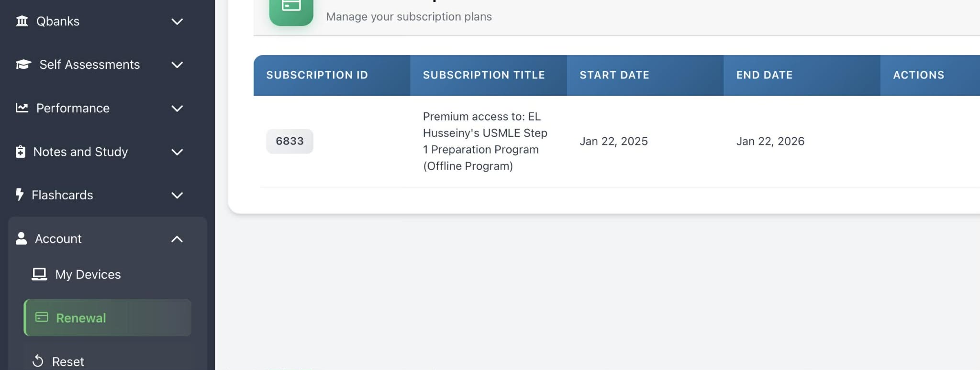Click the Account person icon

pos(21,239)
